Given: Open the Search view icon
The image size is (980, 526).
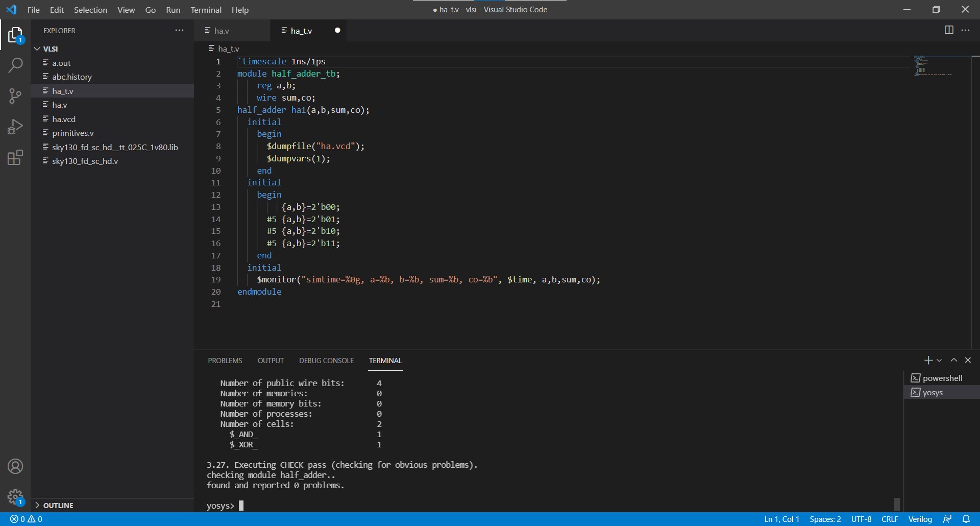Looking at the screenshot, I should click(15, 65).
